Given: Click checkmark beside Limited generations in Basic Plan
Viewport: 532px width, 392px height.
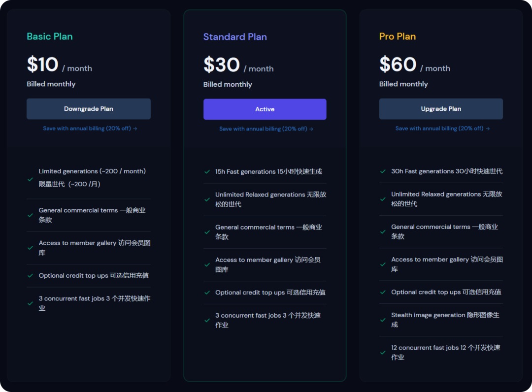Looking at the screenshot, I should [30, 179].
